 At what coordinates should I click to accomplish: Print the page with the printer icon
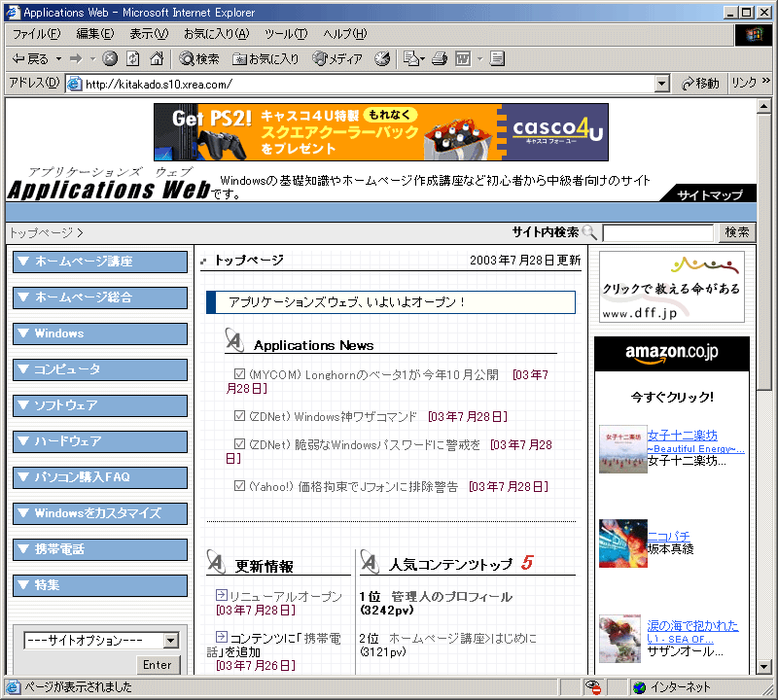coord(440,58)
